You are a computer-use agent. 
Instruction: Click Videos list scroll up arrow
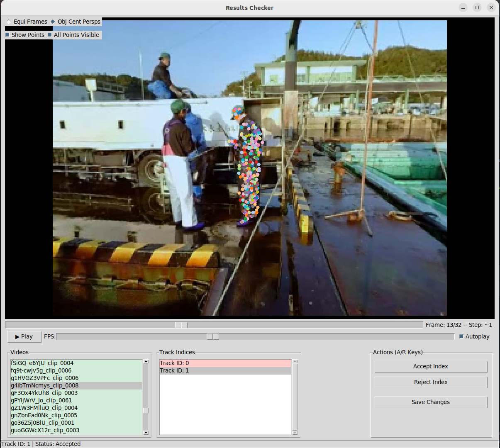tap(146, 362)
